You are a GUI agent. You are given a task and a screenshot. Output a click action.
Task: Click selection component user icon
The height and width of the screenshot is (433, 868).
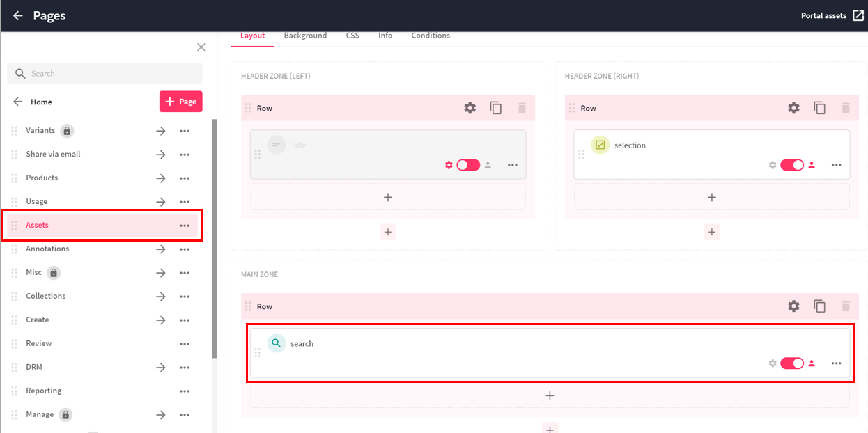[x=812, y=165]
